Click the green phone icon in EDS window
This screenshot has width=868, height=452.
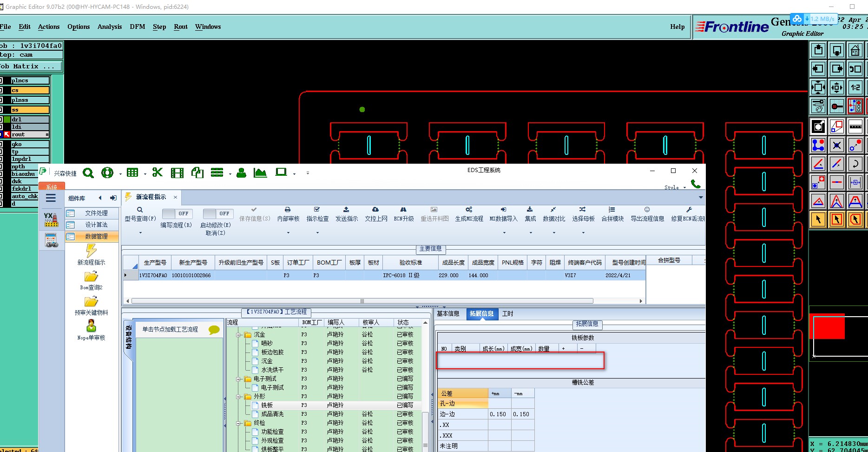(x=696, y=184)
